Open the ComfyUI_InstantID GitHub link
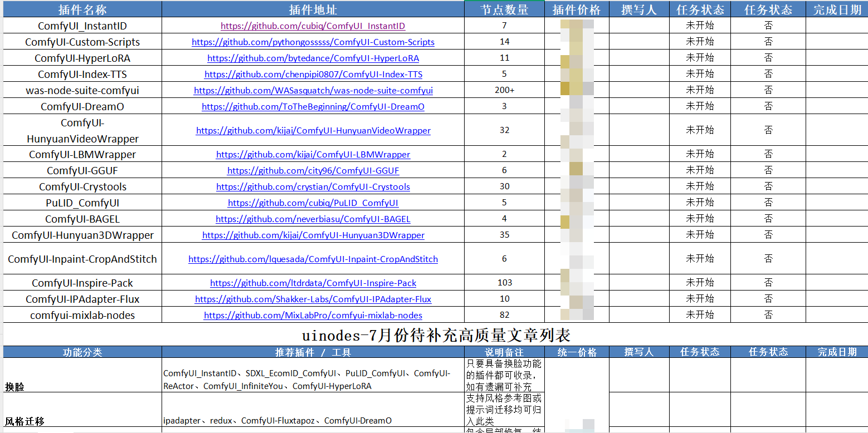Image resolution: width=868 pixels, height=433 pixels. pos(313,26)
